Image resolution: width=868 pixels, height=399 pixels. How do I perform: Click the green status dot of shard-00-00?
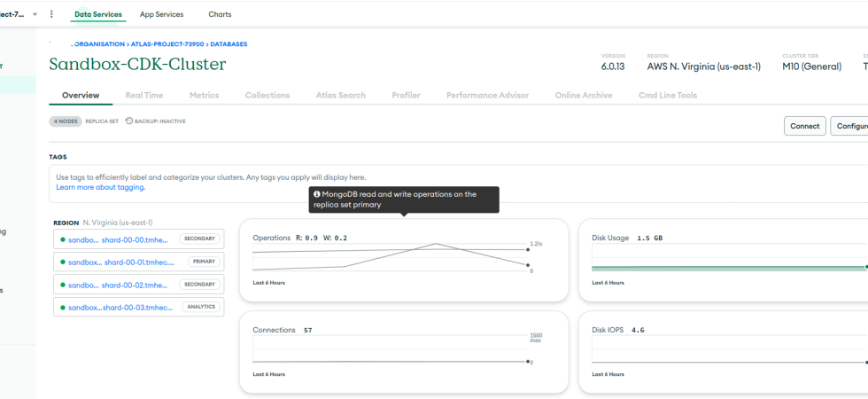(x=63, y=239)
